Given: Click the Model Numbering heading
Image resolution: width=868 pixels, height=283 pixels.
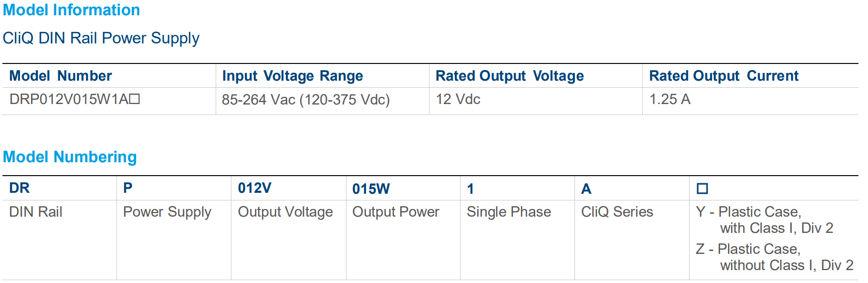Looking at the screenshot, I should (x=70, y=157).
